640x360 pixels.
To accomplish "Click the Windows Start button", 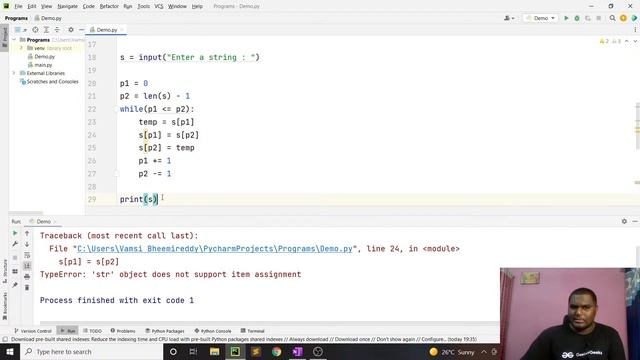I will coord(10,351).
